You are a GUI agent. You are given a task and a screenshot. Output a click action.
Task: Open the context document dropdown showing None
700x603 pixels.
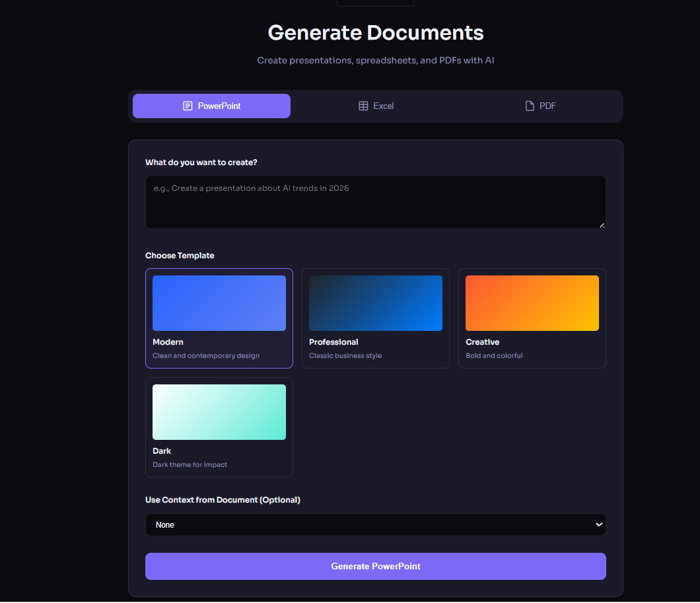point(376,525)
